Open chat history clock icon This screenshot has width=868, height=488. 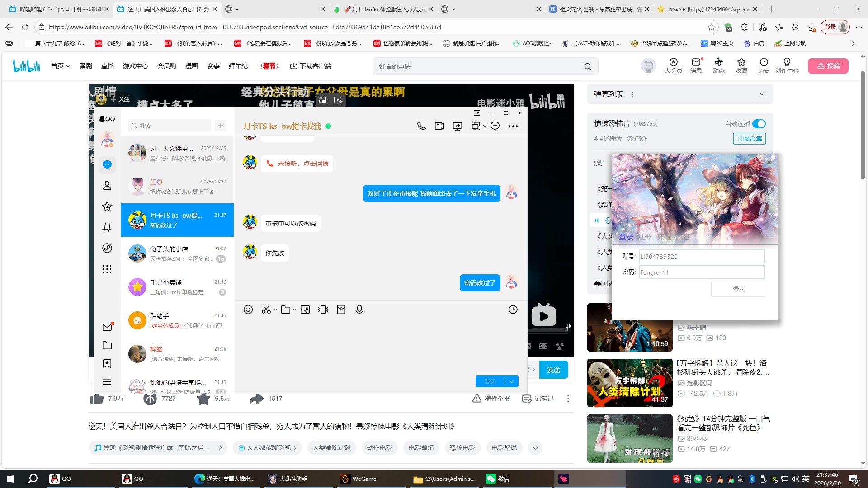[x=513, y=310]
